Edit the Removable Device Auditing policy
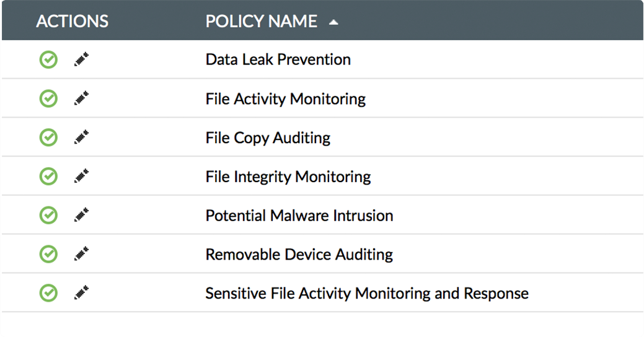The image size is (644, 337). pyautogui.click(x=81, y=254)
